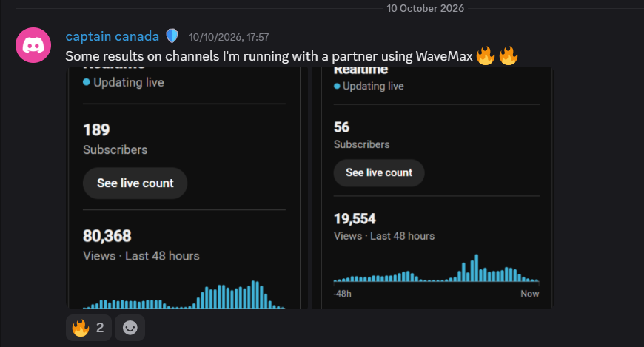Click the username captain canada

[x=112, y=36]
